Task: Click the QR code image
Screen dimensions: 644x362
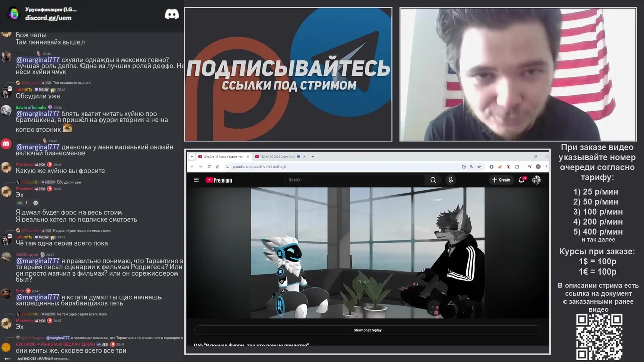Action: (599, 337)
